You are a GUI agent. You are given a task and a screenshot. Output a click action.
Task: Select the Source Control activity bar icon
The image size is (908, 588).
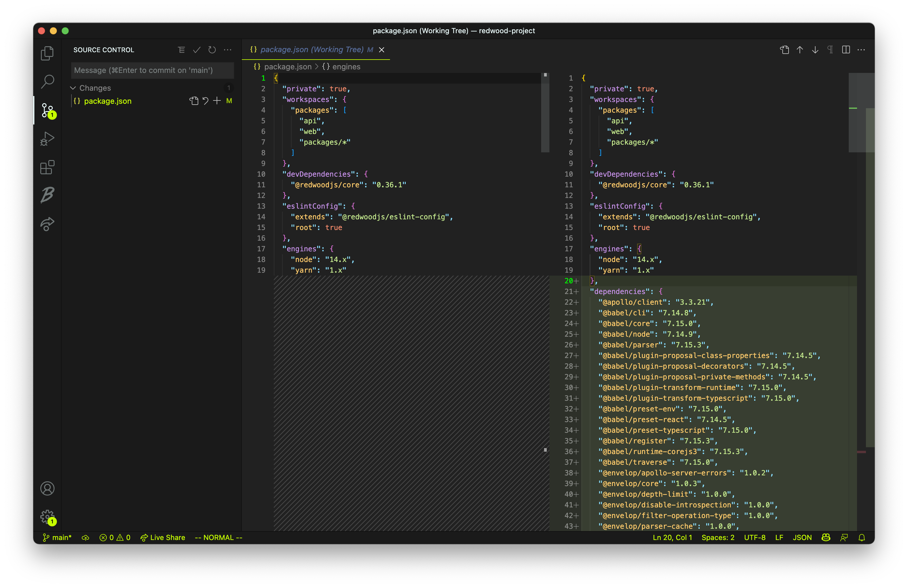[x=48, y=110]
